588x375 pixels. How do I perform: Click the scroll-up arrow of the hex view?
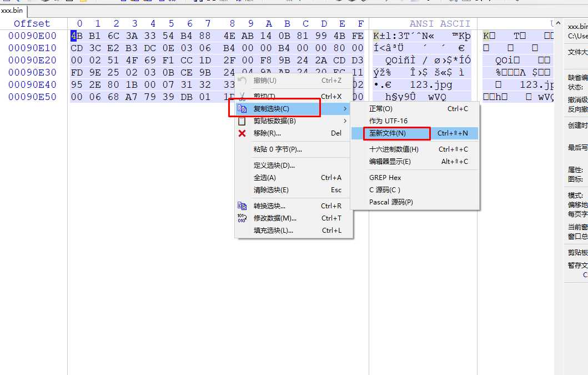coord(558,23)
